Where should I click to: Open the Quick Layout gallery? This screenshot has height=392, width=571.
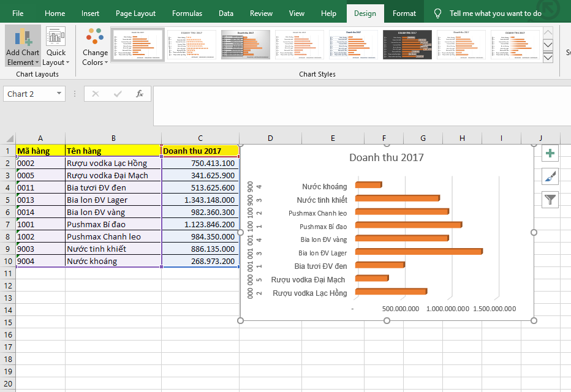pos(56,47)
